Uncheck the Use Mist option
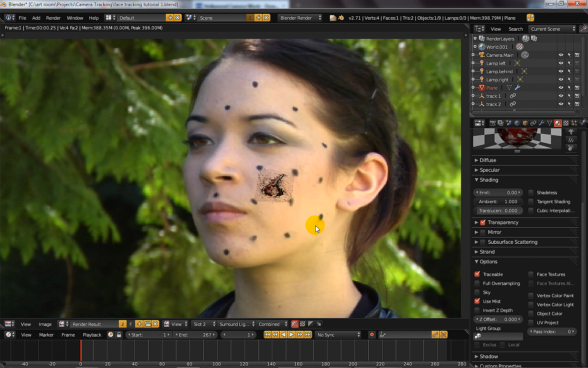The width and height of the screenshot is (588, 368). 477,301
